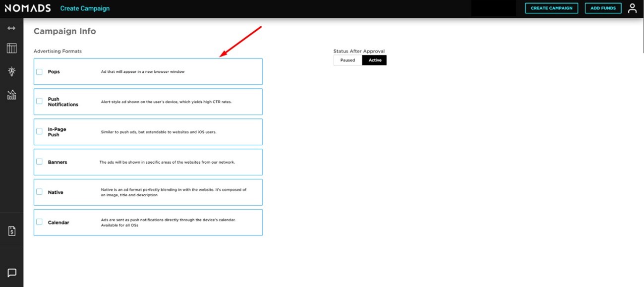Check the Calendar format checkbox
This screenshot has height=287, width=644.
pyautogui.click(x=39, y=222)
